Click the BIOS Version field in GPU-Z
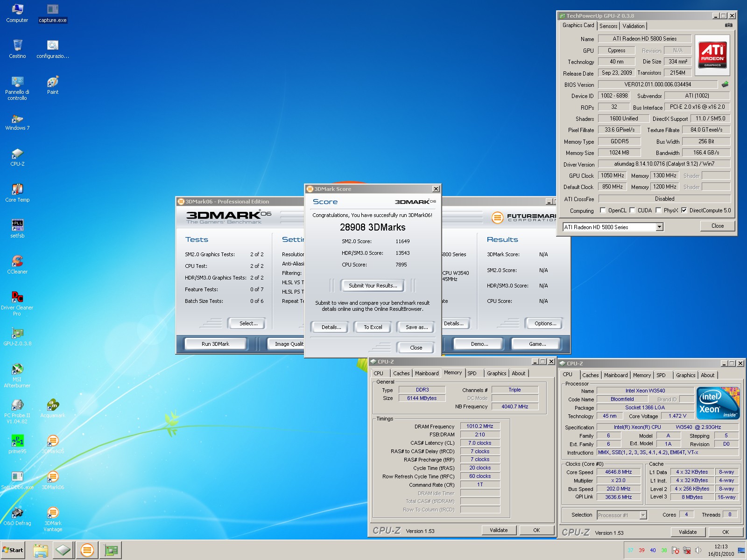 pos(658,84)
